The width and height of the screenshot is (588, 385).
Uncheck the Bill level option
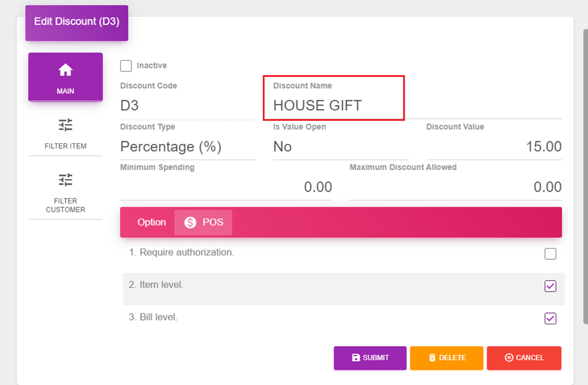point(550,319)
